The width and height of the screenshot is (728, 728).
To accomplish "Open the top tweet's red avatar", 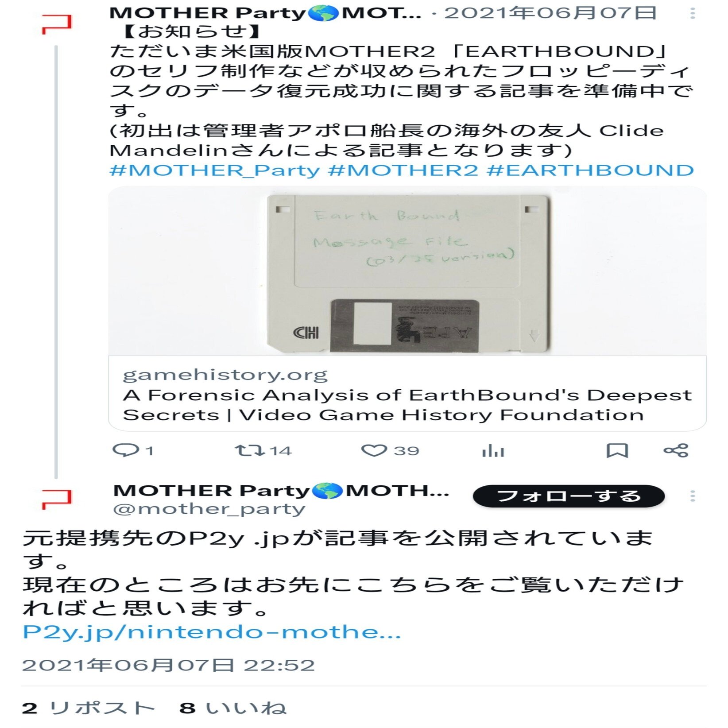I will pyautogui.click(x=57, y=24).
